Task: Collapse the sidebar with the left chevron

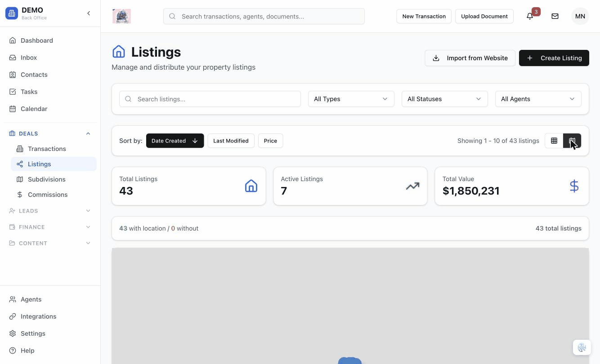Action: click(x=89, y=13)
